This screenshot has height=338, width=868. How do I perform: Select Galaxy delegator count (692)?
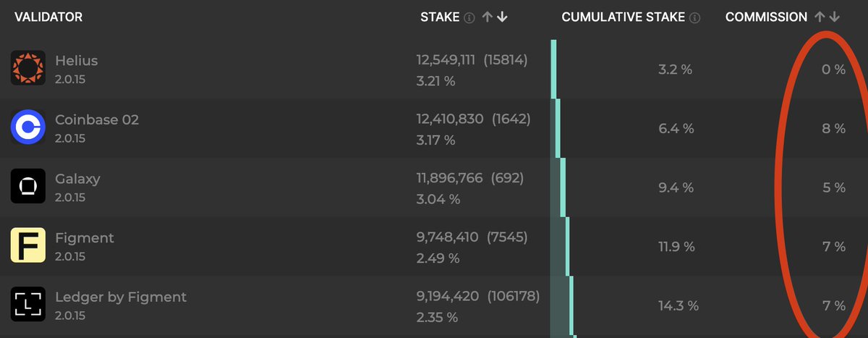click(x=507, y=178)
